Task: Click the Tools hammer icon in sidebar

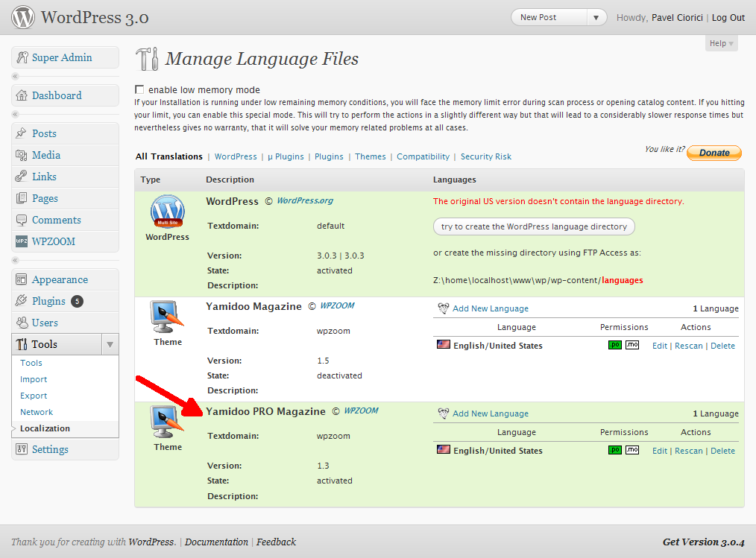Action: click(21, 344)
